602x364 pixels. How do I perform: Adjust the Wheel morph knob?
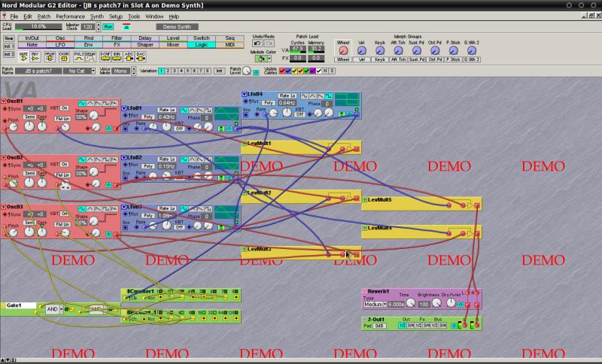[343, 50]
